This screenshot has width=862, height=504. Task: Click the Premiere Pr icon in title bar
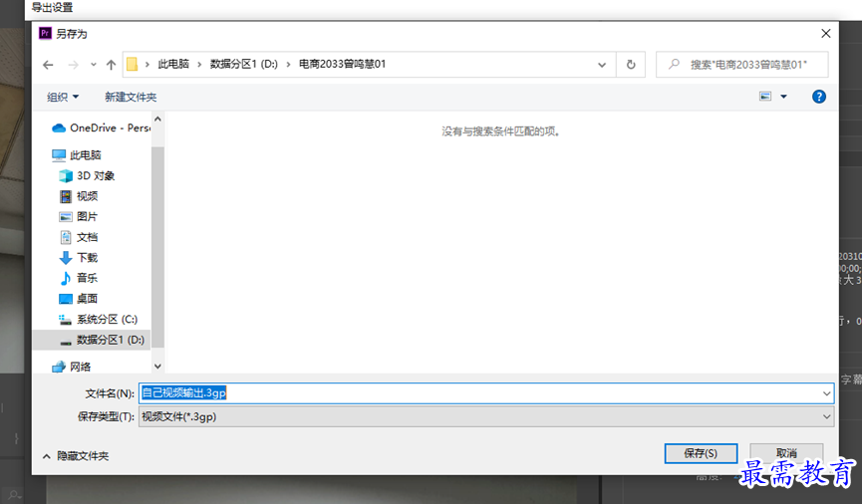45,34
